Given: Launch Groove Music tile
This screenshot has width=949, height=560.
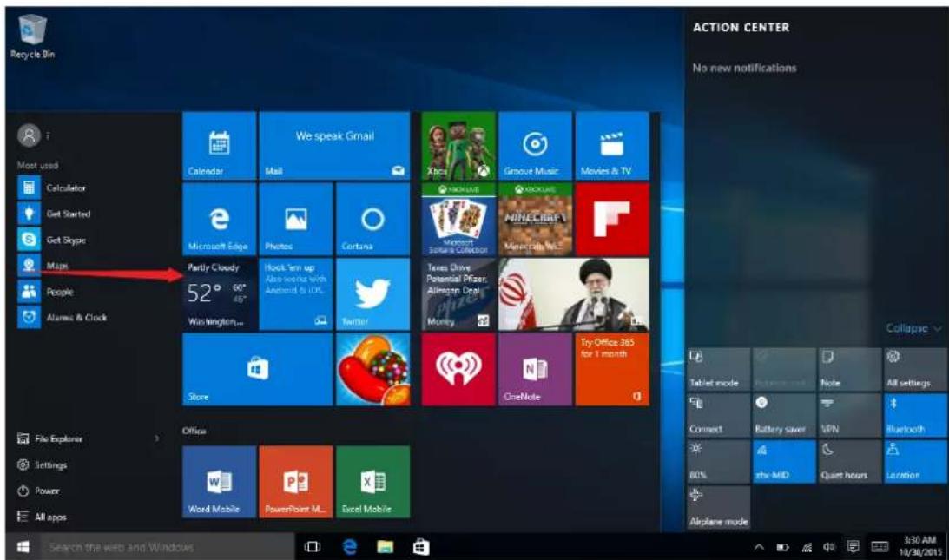Looking at the screenshot, I should click(x=533, y=145).
